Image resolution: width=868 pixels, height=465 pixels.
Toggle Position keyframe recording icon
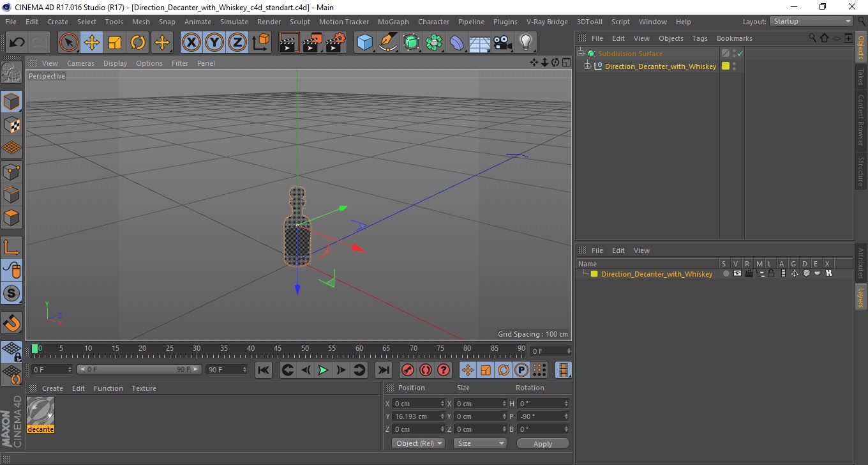click(x=468, y=370)
